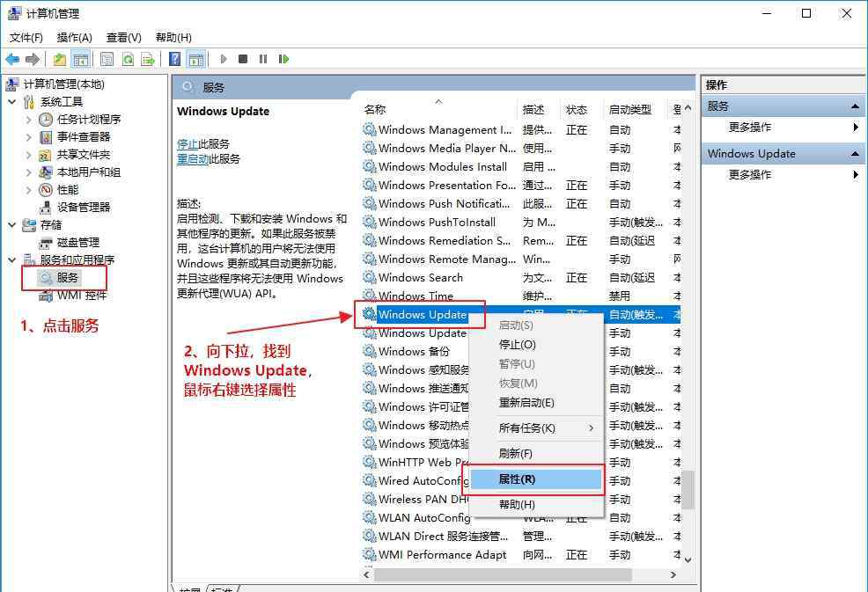Collapse the 存储 tree node
This screenshot has width=868, height=592.
[x=12, y=225]
